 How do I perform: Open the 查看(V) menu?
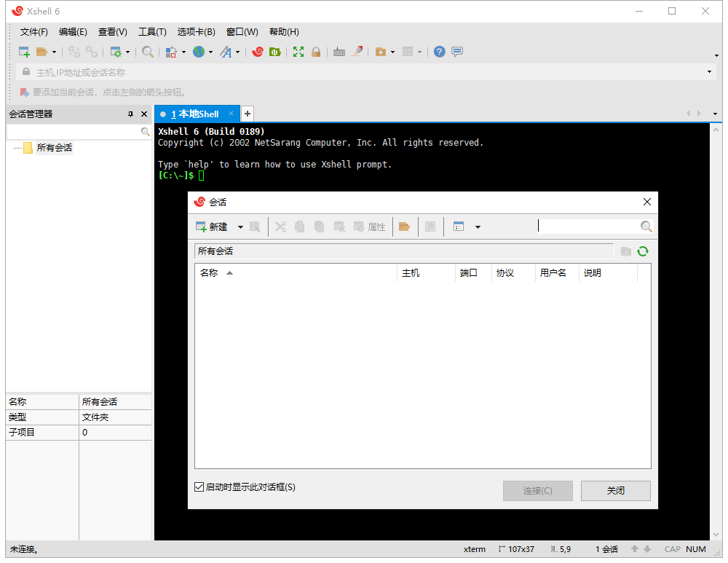(113, 32)
